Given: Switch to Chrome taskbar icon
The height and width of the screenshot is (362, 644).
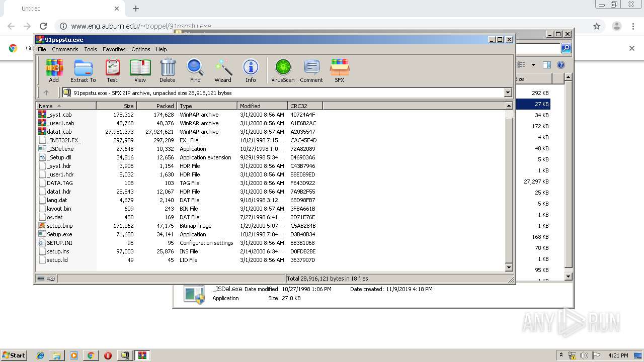Looking at the screenshot, I should 91,355.
